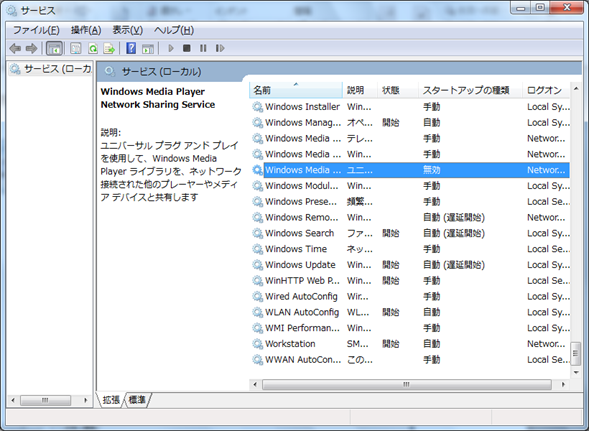The height and width of the screenshot is (431, 589).
Task: Select the Windows Installer service row
Action: pos(410,107)
